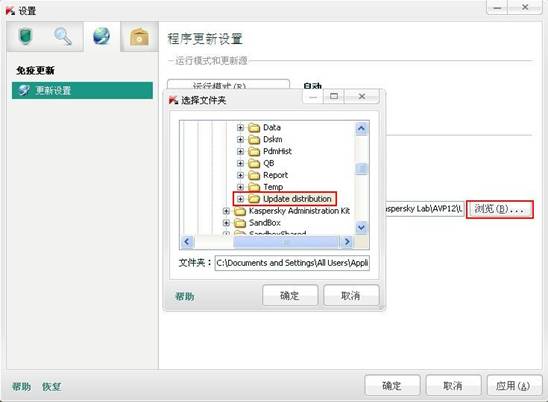Screen dimensions: 548x402
Task: Expand the QB folder node
Action: click(240, 163)
